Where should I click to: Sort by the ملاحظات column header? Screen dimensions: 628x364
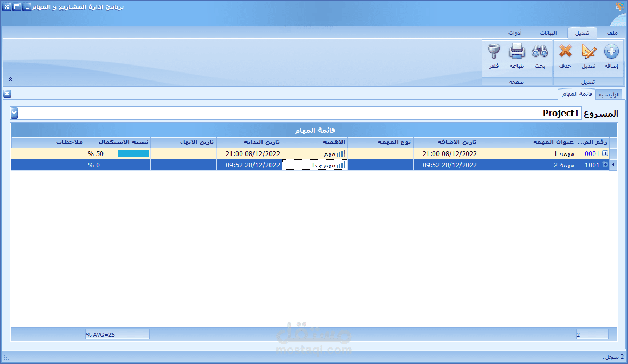pos(48,142)
